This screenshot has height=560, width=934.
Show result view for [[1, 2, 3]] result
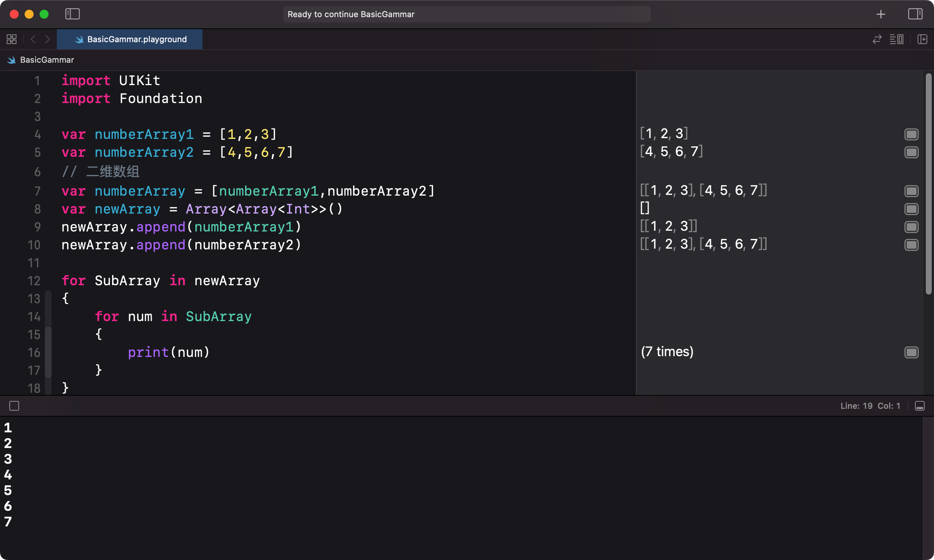[x=911, y=227]
